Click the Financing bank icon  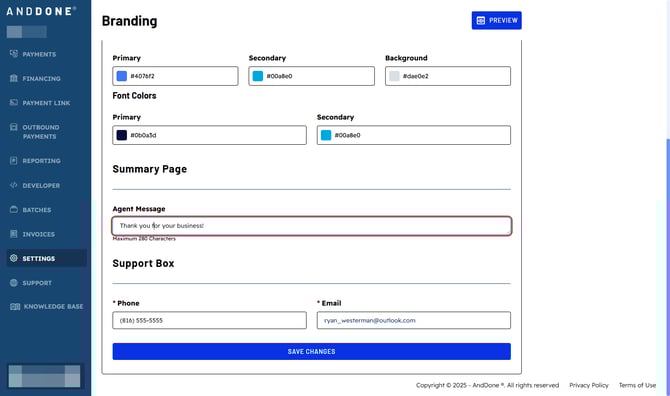(x=14, y=78)
